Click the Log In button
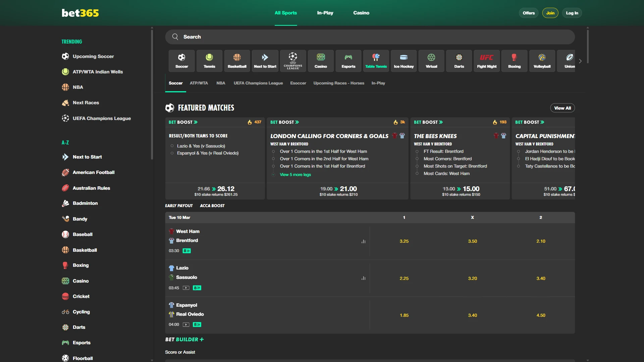The image size is (644, 362). click(572, 13)
